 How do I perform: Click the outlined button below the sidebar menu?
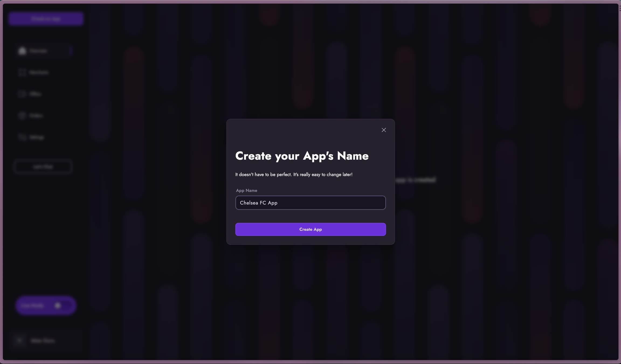[x=43, y=167]
